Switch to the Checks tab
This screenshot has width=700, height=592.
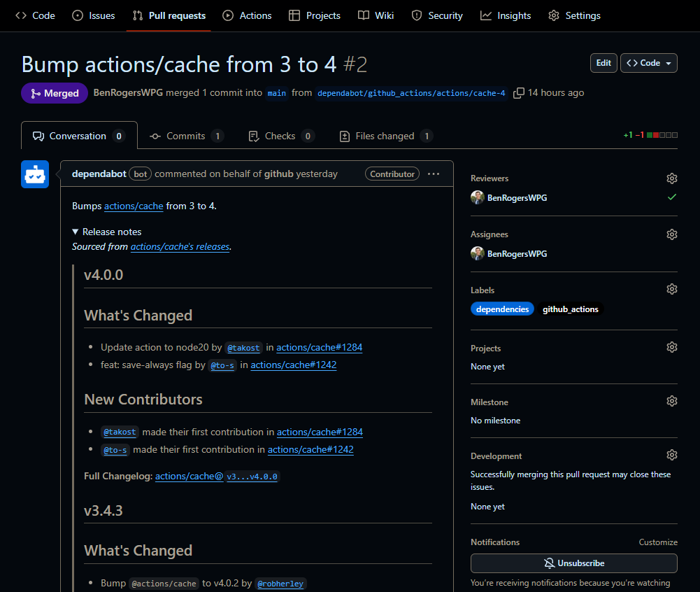click(281, 136)
